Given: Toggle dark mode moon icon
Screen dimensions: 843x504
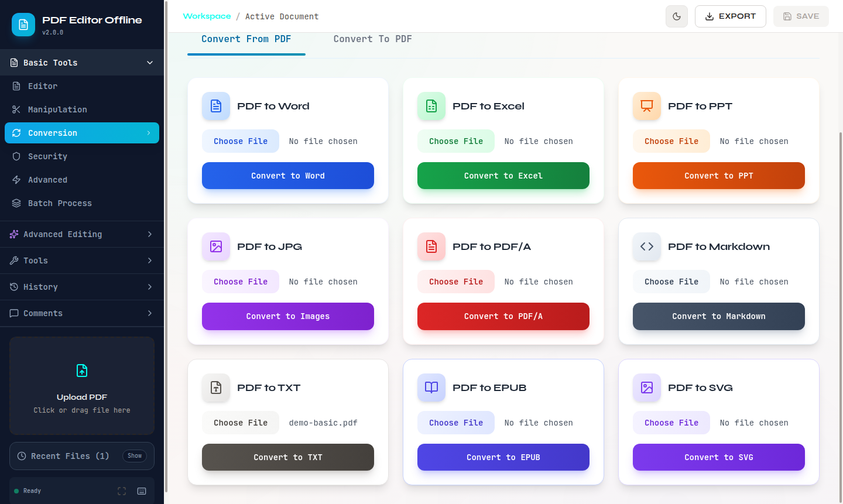Looking at the screenshot, I should click(677, 16).
